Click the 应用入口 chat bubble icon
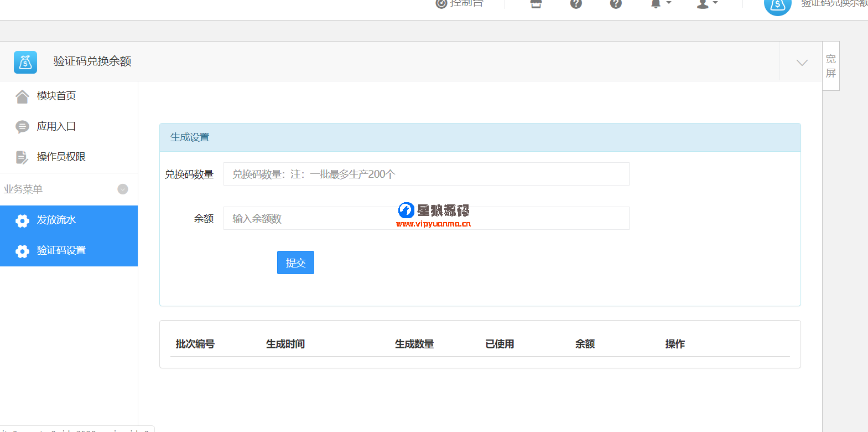 click(x=22, y=127)
